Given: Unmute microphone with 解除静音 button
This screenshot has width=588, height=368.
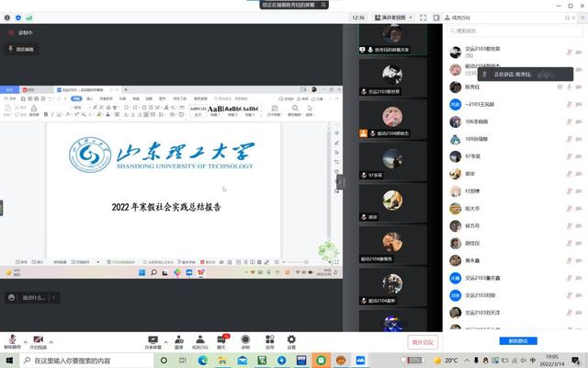Looking at the screenshot, I should click(x=11, y=339).
